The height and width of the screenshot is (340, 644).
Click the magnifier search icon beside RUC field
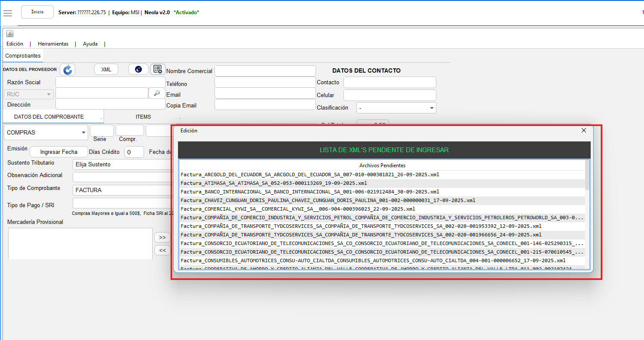(157, 93)
